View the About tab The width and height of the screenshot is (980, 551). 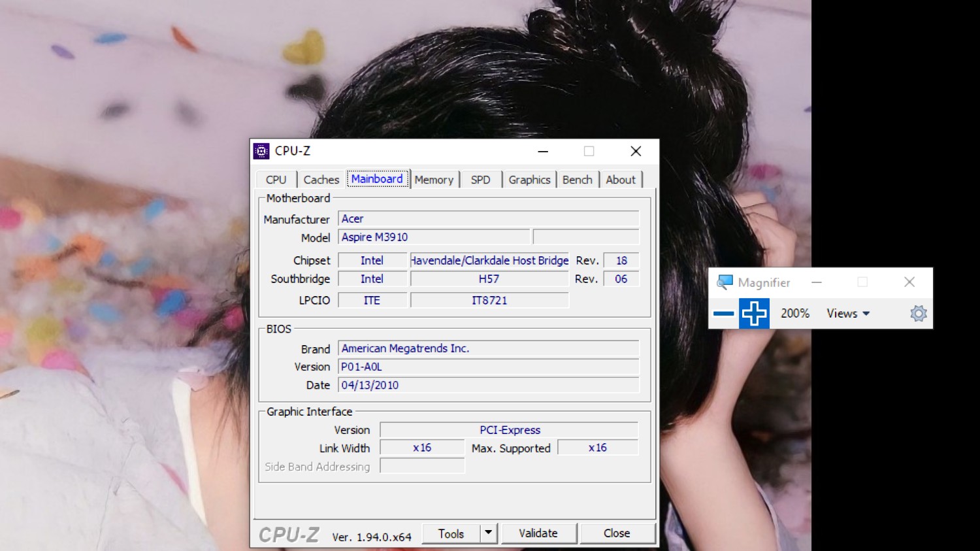(x=620, y=180)
